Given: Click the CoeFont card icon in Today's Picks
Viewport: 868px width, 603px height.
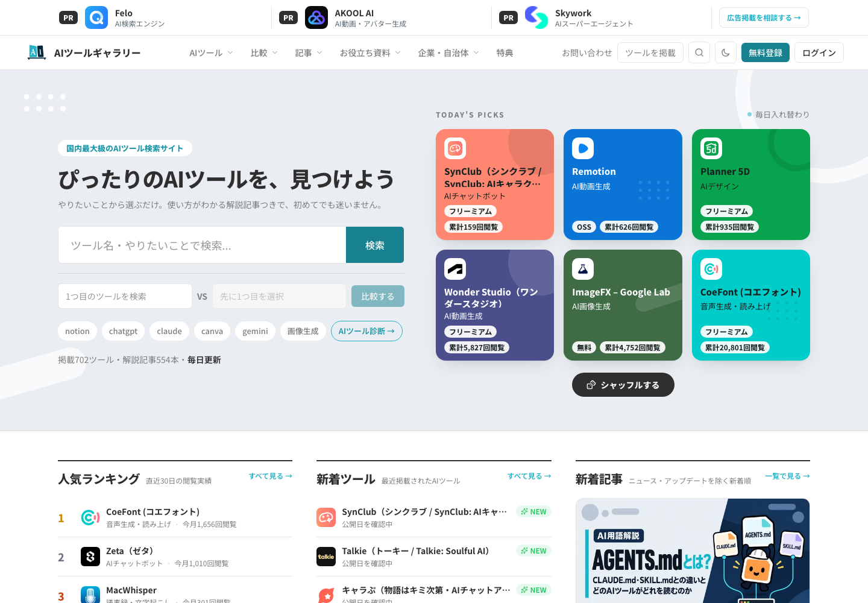Looking at the screenshot, I should pos(711,269).
